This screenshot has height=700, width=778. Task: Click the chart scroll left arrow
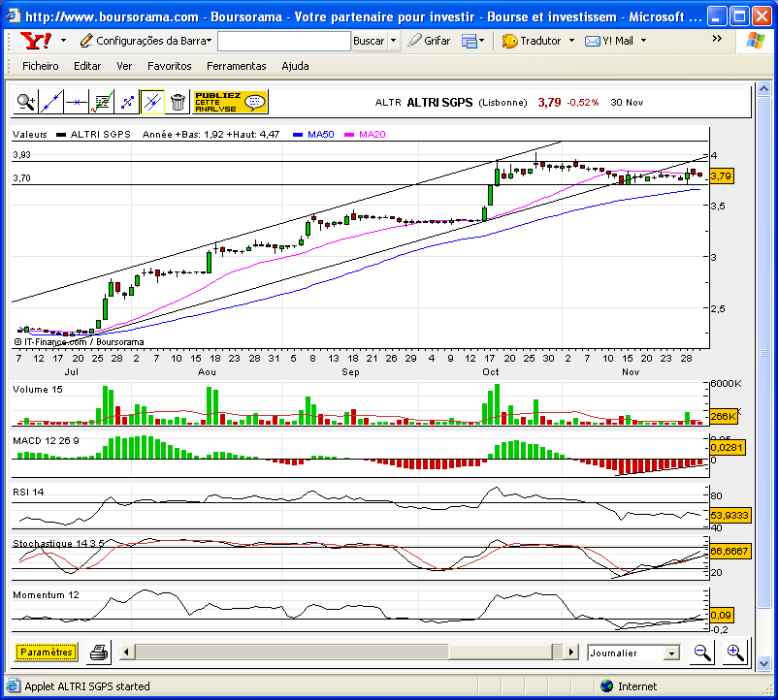(126, 652)
